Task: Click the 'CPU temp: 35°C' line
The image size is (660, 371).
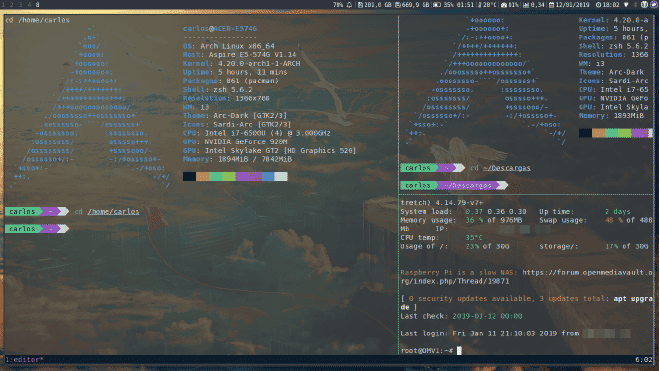Action: click(x=442, y=238)
